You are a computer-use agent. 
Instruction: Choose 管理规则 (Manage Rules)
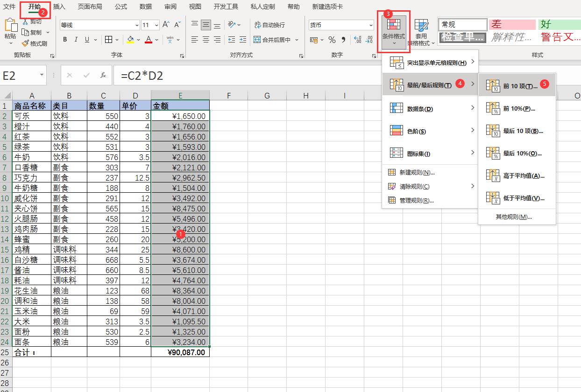point(430,201)
